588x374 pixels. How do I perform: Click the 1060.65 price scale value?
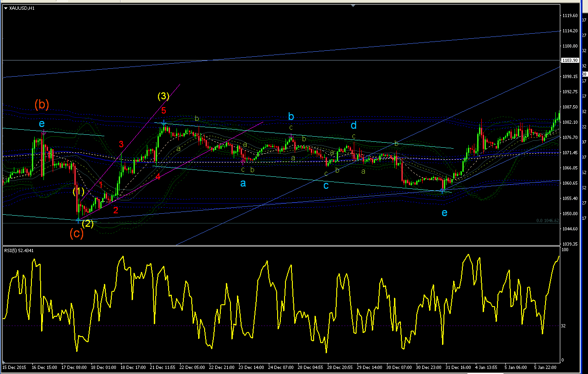570,183
